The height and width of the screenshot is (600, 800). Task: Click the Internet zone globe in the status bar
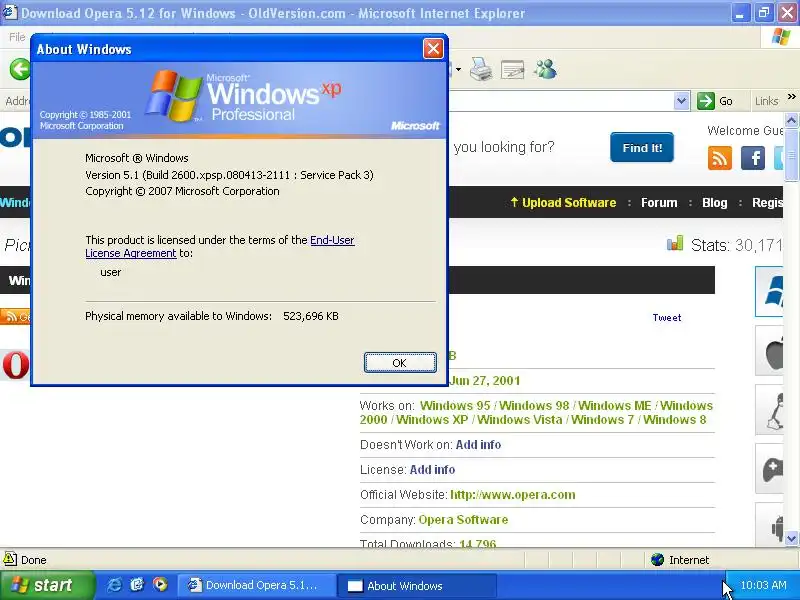pyautogui.click(x=657, y=560)
